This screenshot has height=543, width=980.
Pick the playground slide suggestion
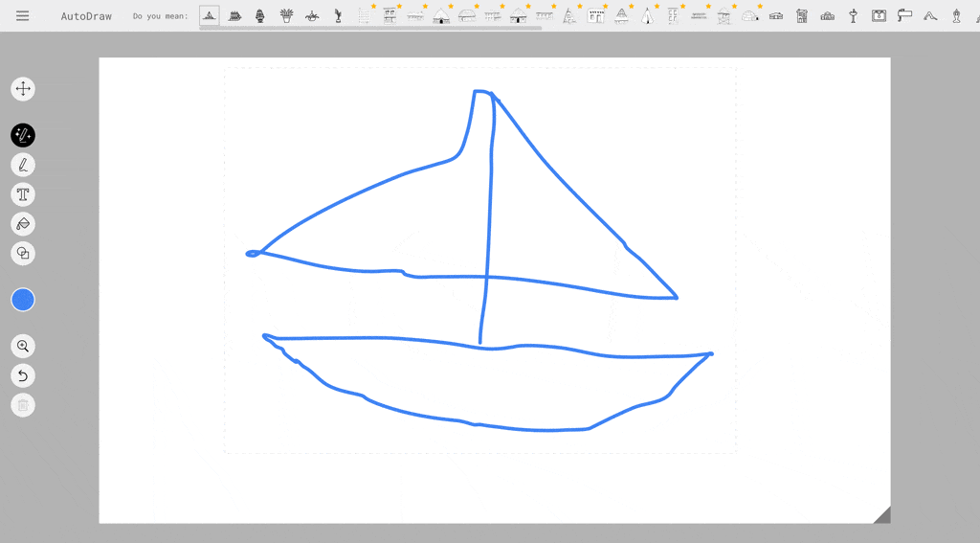point(930,15)
